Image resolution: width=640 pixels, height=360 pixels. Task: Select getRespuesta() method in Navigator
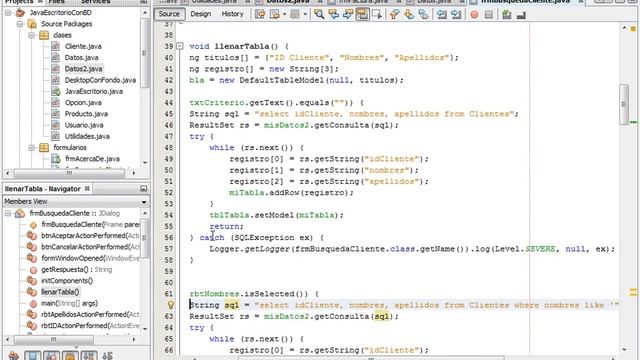coord(76,269)
